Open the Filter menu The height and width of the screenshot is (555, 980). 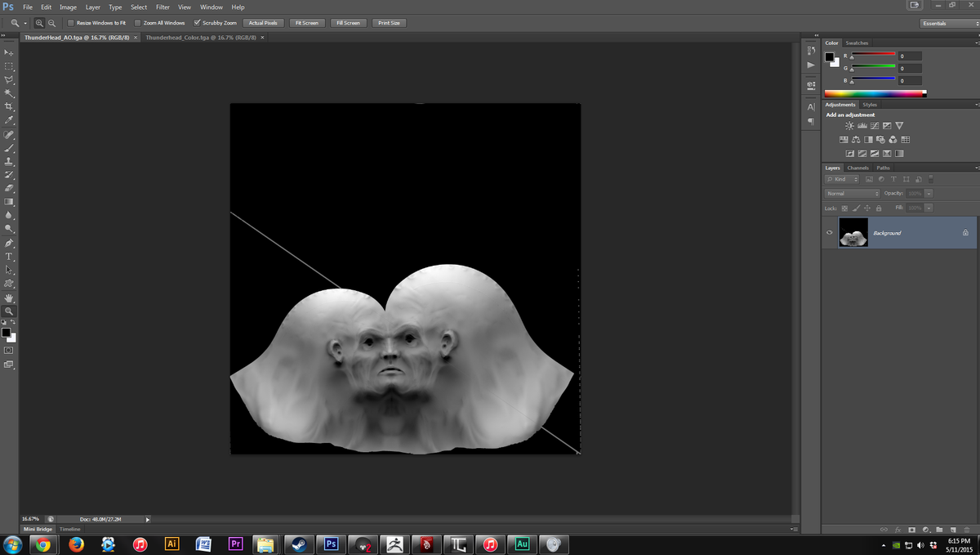pos(163,7)
